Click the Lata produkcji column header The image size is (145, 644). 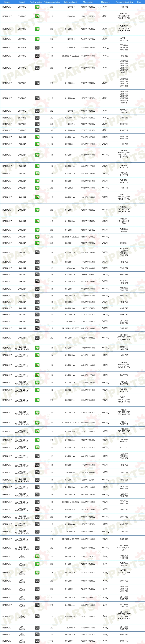click(x=70, y=2)
